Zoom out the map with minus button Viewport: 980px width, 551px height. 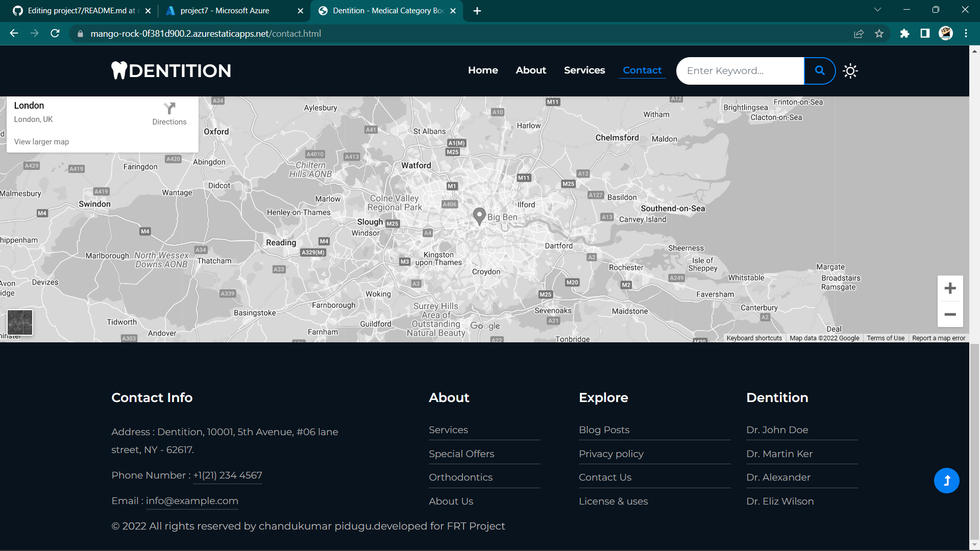coord(950,314)
